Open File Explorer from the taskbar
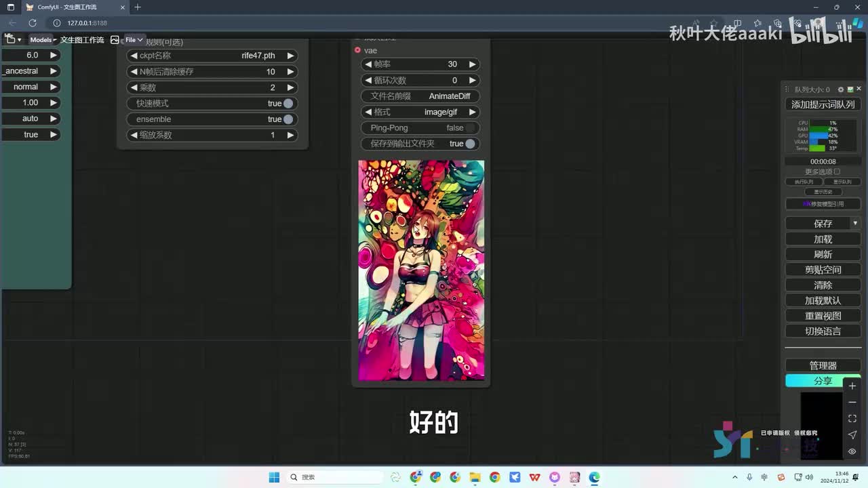Screen dimensions: 868x488 (x=475, y=477)
